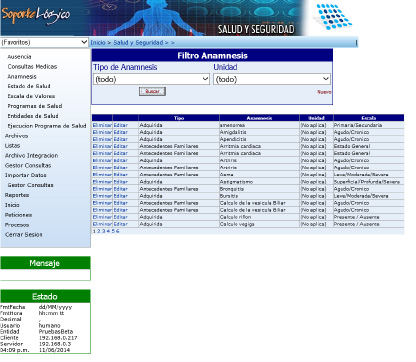Click the Soporte Lógico logo
The height and width of the screenshot is (362, 416).
(x=36, y=15)
